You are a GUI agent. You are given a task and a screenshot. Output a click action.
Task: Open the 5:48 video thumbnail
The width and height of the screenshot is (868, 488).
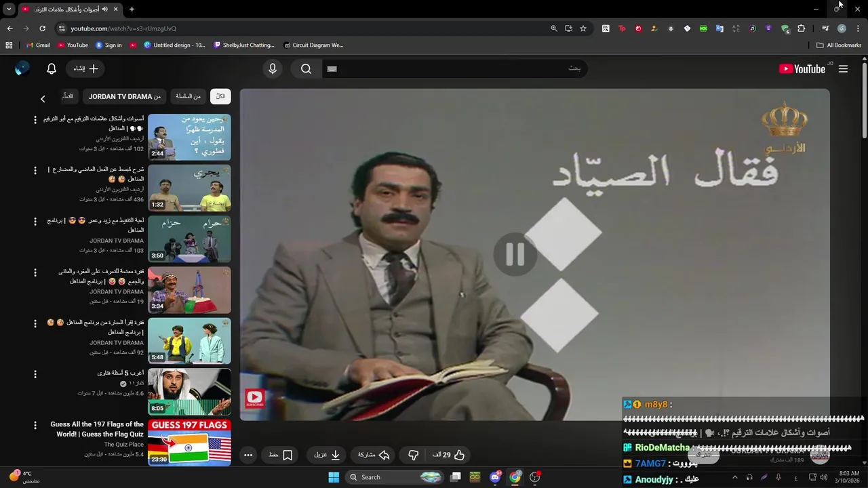coord(189,341)
